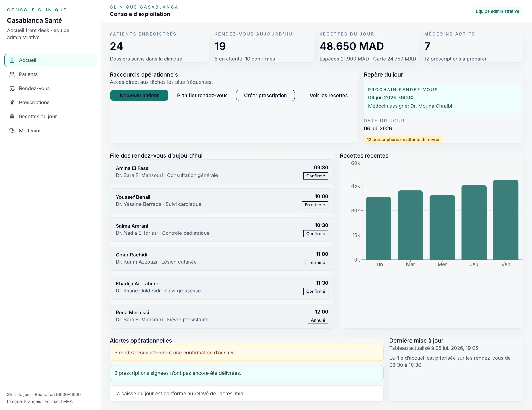
Task: Click the Mer revenue bar
Action: tap(442, 227)
